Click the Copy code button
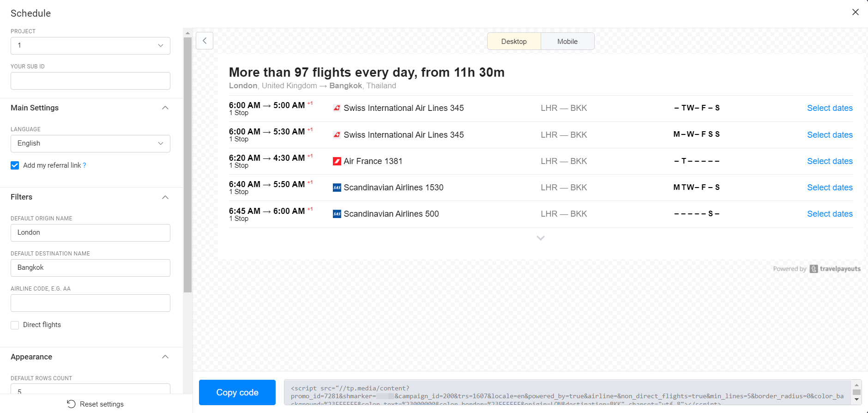Screen dimensions: 868x413 [237, 392]
